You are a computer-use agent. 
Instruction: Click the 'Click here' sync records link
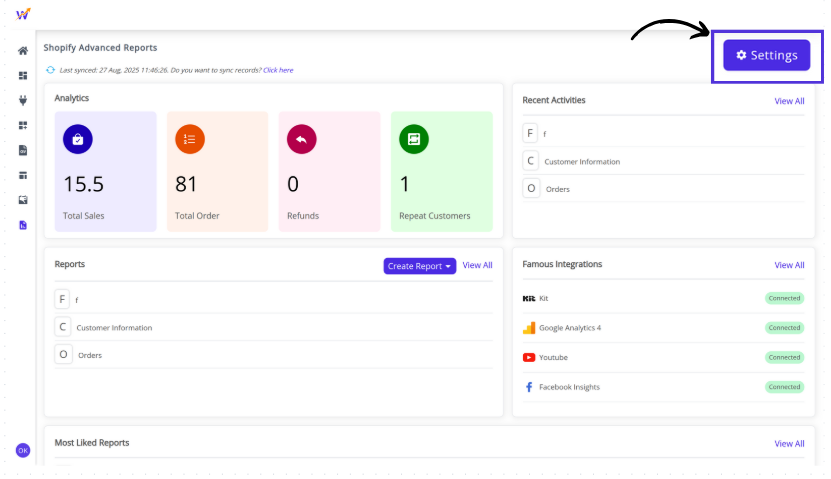[278, 70]
